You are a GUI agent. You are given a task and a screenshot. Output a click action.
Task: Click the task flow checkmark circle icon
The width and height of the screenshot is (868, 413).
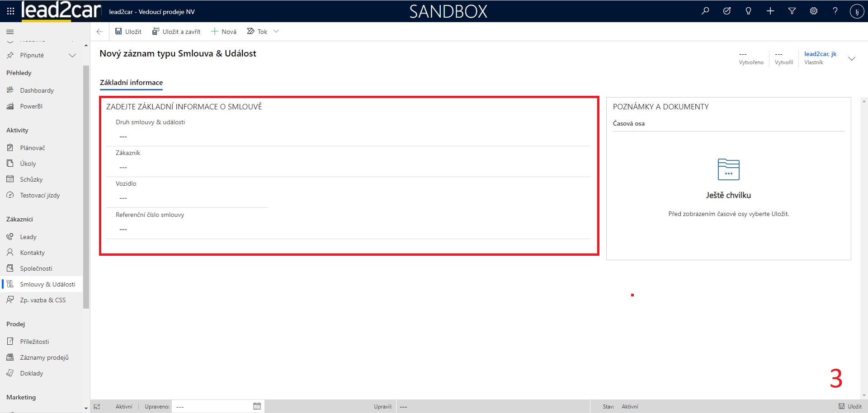727,11
